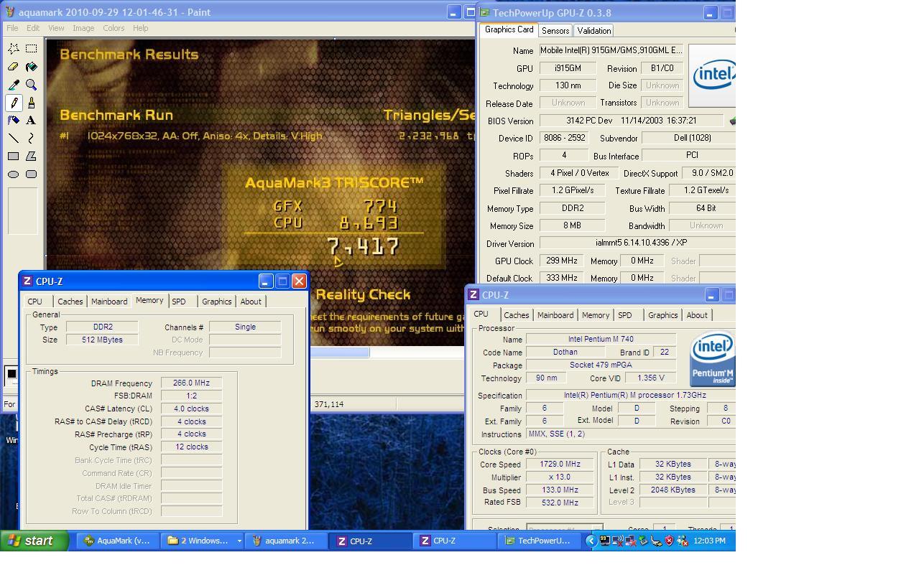The image size is (901, 588).
Task: Select the Rounded Rectangle tool
Action: [x=32, y=174]
